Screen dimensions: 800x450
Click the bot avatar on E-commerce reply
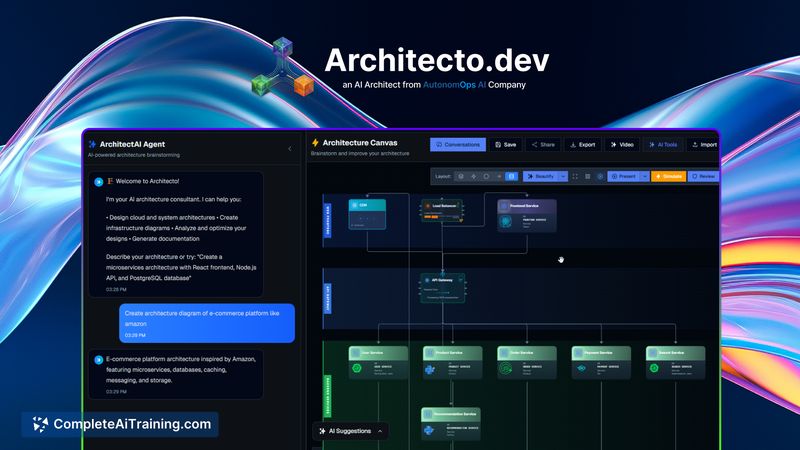click(x=98, y=360)
